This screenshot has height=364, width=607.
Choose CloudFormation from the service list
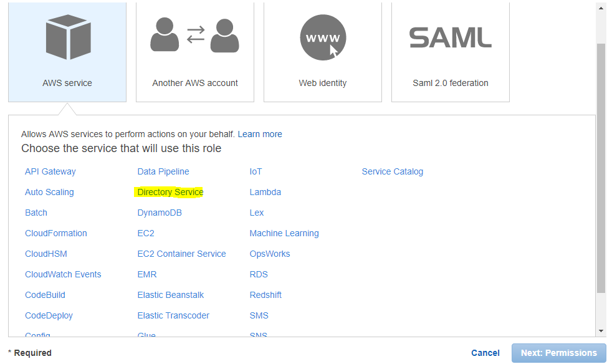(55, 233)
